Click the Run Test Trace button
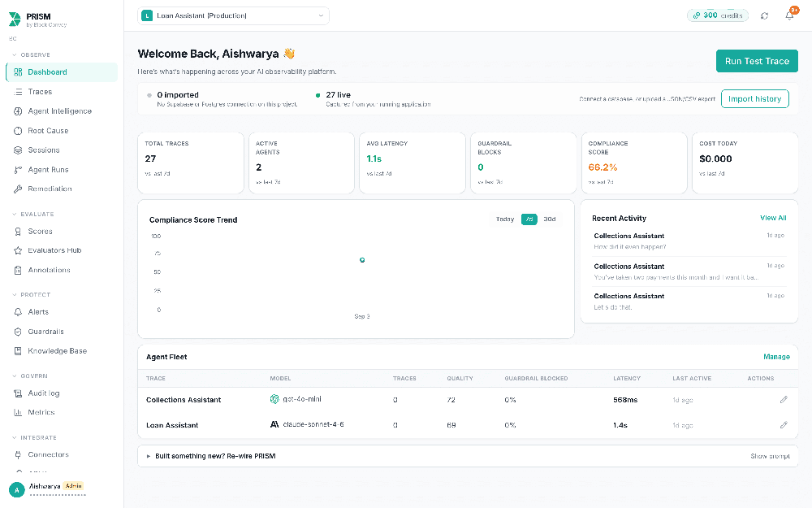The width and height of the screenshot is (812, 508). coord(757,61)
